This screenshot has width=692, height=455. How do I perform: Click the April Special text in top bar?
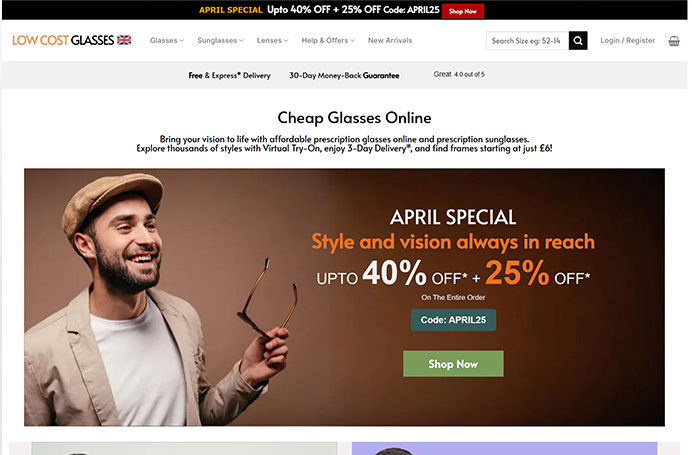point(231,10)
